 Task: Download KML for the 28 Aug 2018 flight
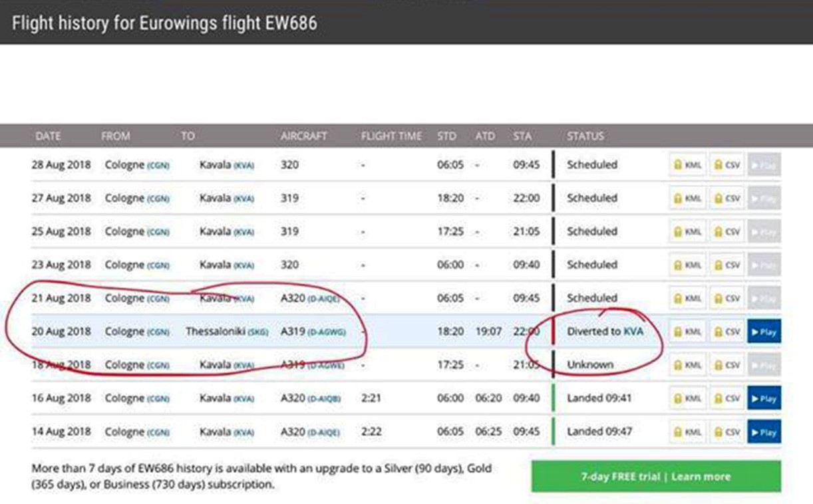[x=687, y=165]
